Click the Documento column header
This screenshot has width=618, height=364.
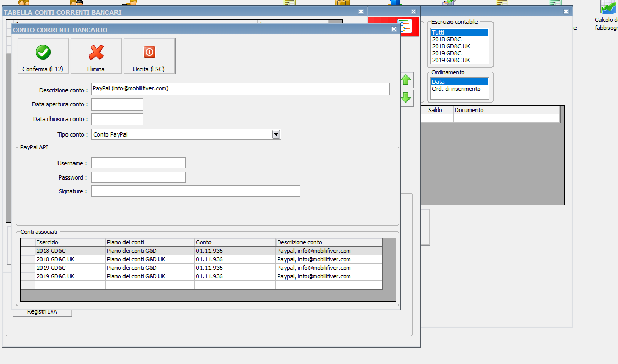pyautogui.click(x=506, y=111)
